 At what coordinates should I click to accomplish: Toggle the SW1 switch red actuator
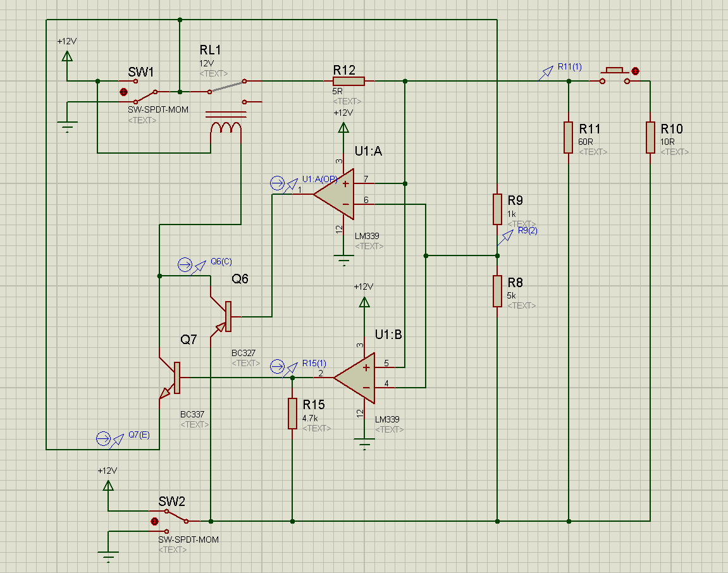point(123,92)
